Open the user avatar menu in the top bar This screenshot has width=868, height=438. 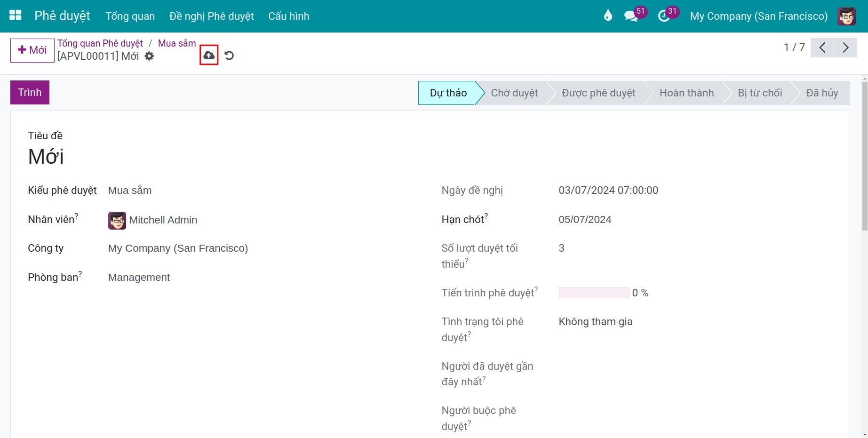coord(846,16)
